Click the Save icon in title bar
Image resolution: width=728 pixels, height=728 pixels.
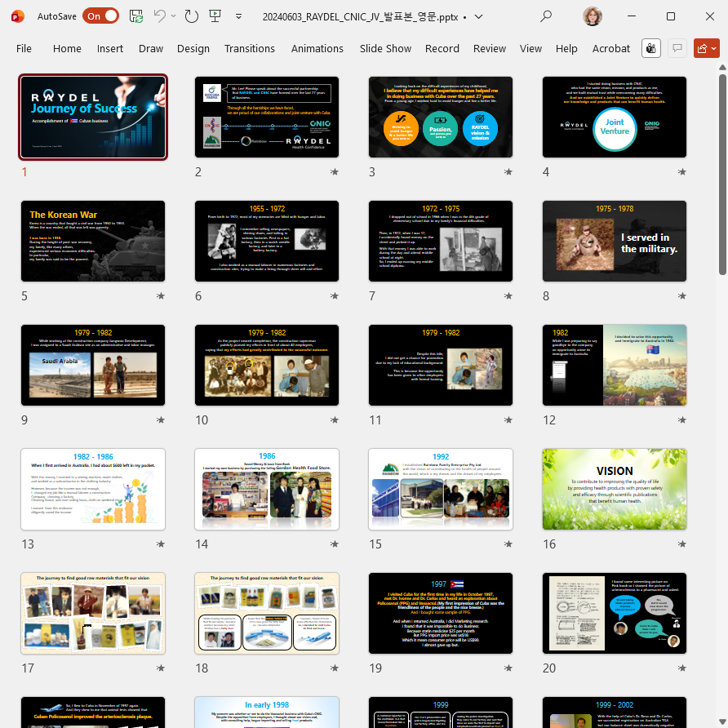tap(136, 16)
